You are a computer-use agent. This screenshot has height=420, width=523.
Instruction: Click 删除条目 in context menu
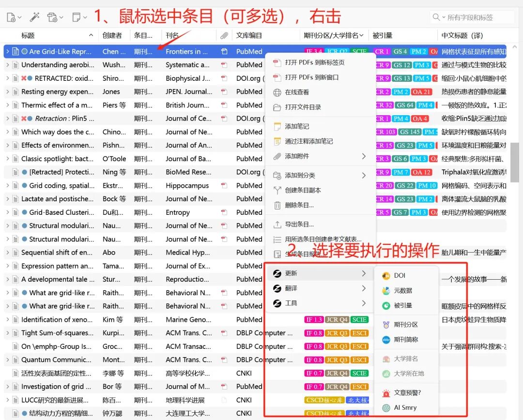tap(299, 205)
